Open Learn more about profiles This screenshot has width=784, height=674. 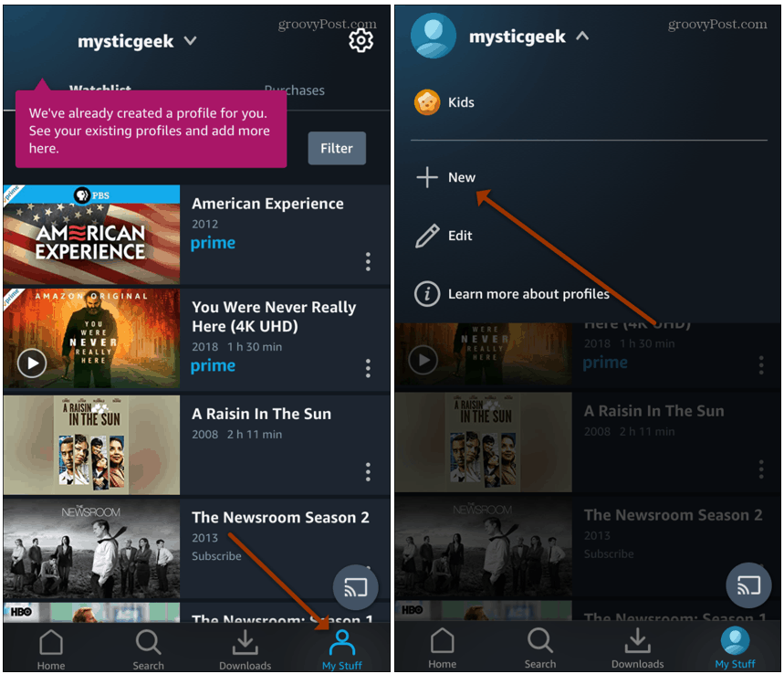pyautogui.click(x=528, y=294)
